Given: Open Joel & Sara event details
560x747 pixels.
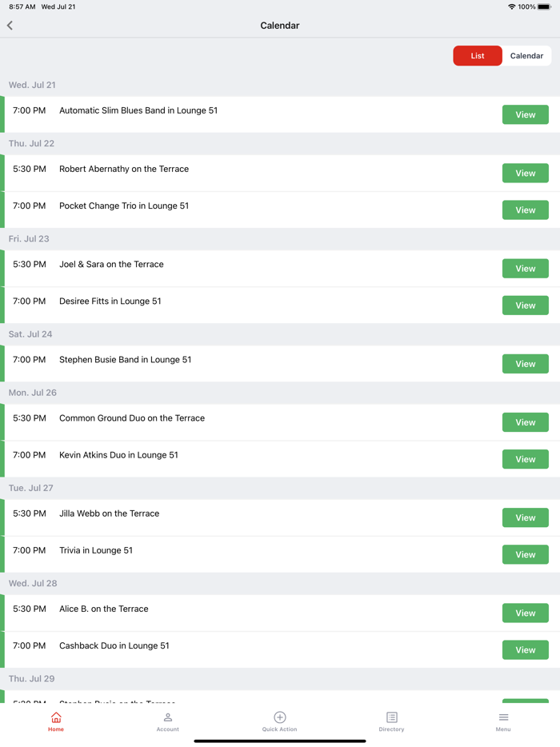Looking at the screenshot, I should point(525,269).
